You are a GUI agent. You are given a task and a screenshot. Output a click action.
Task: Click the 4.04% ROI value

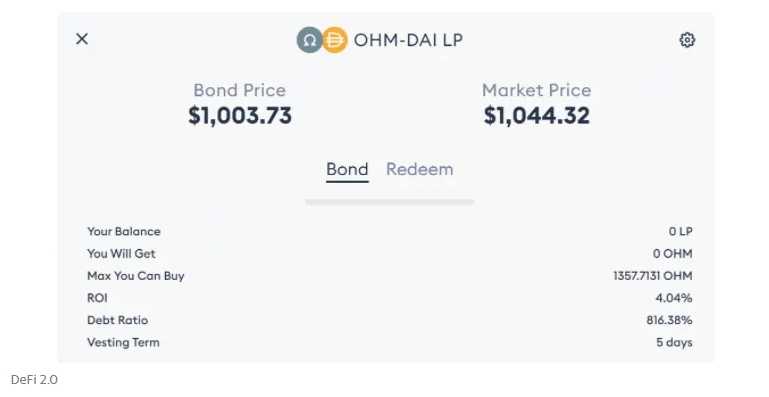(674, 298)
